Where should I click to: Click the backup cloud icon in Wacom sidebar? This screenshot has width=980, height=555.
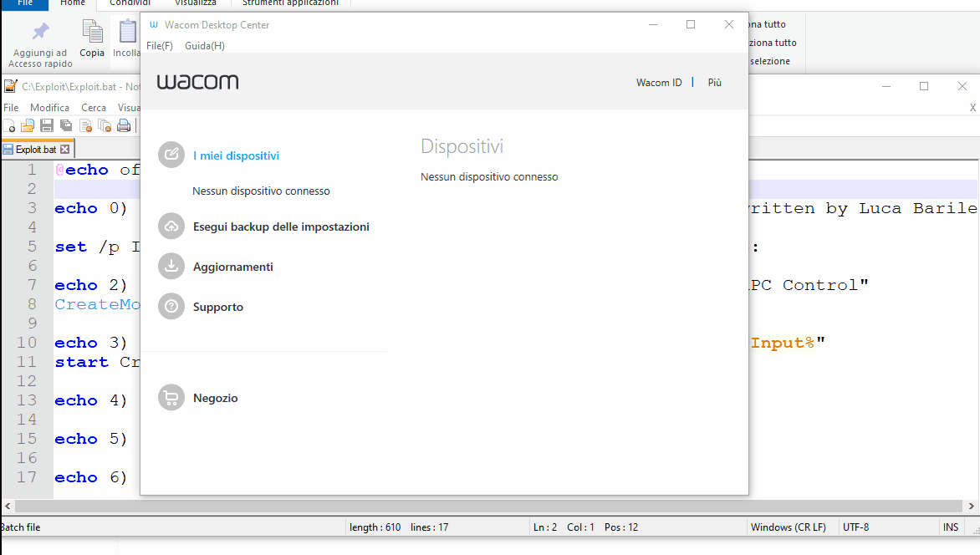tap(171, 227)
